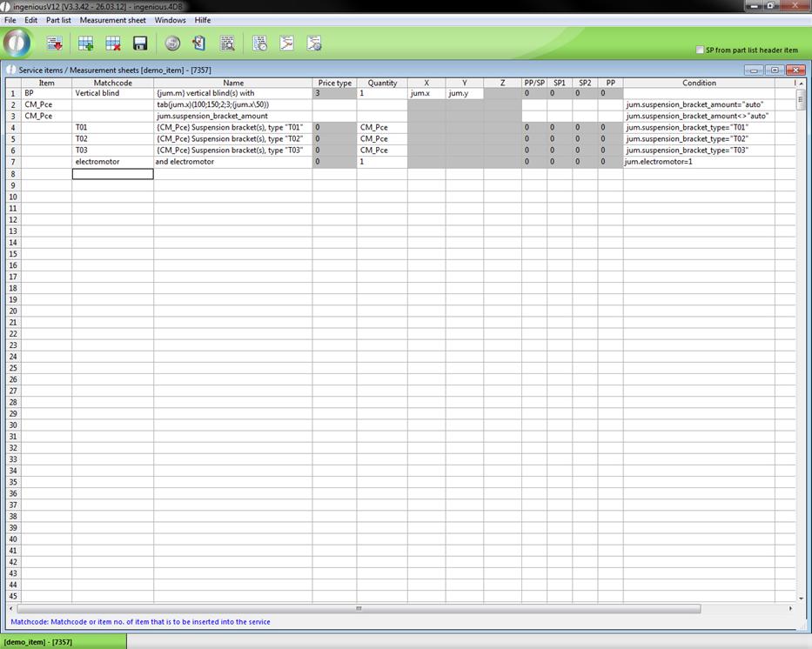
Task: Click the Matchcode column header
Action: (112, 83)
